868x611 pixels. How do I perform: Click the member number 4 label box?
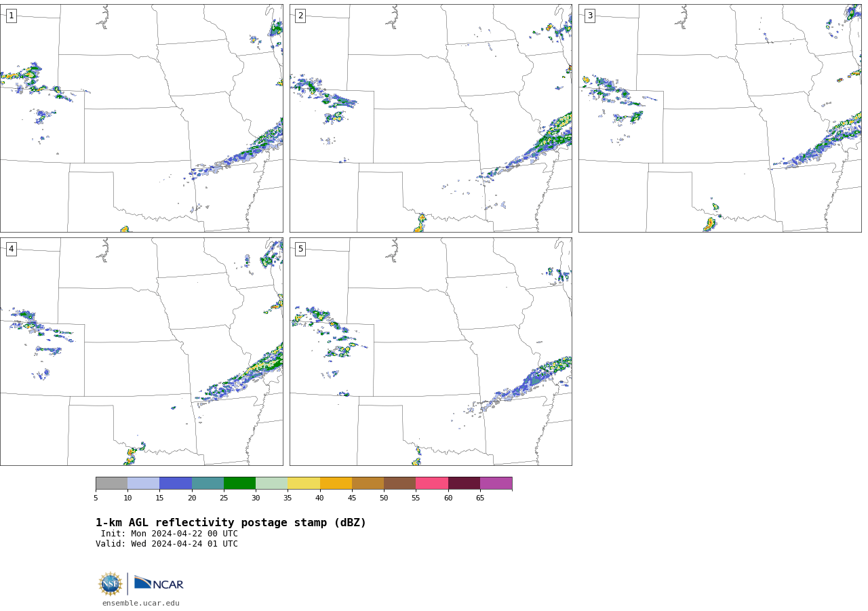[11, 249]
